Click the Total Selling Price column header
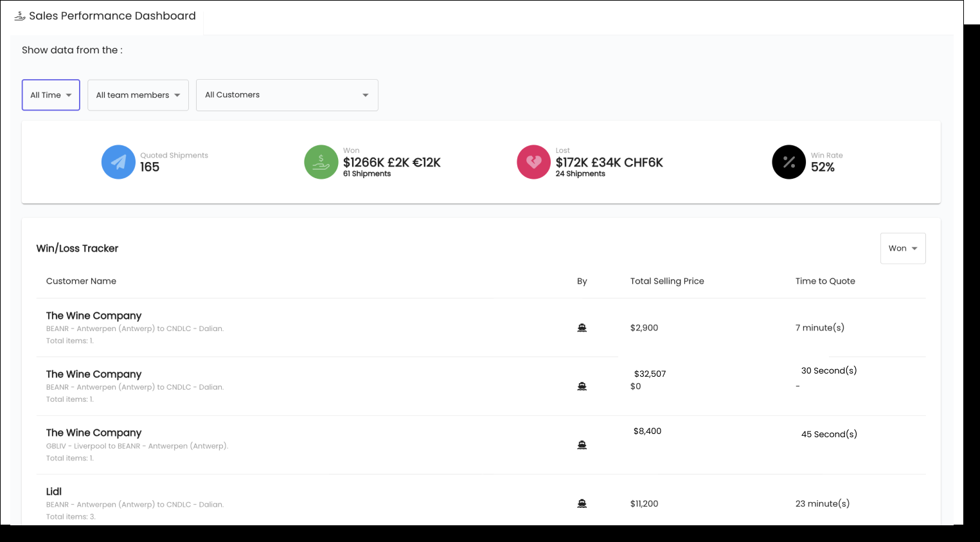This screenshot has height=542, width=980. [x=667, y=281]
